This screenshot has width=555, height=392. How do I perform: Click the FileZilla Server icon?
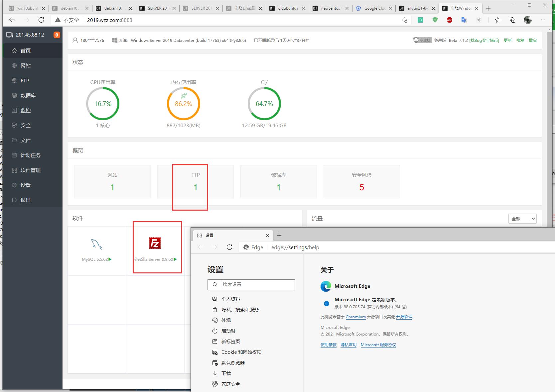pos(155,243)
